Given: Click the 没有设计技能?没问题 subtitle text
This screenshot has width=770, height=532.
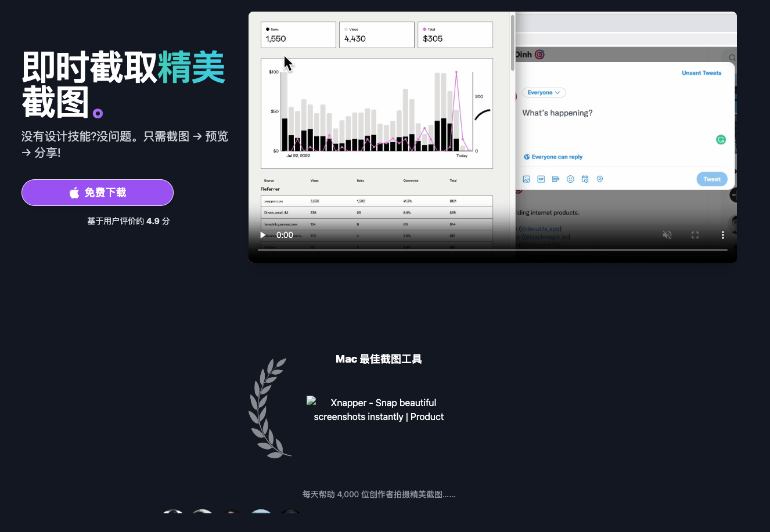Looking at the screenshot, I should (125, 144).
